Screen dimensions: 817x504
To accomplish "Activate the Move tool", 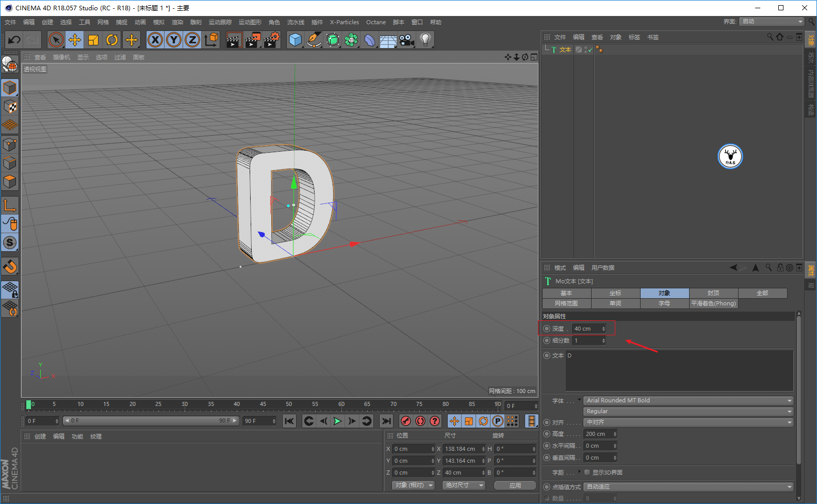I will click(75, 40).
